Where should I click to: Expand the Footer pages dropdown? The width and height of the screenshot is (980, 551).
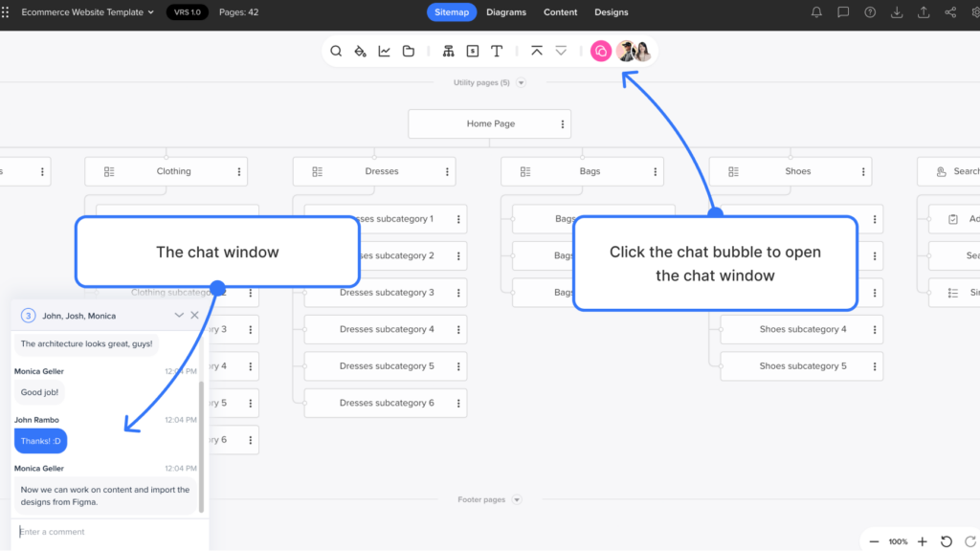coord(516,498)
